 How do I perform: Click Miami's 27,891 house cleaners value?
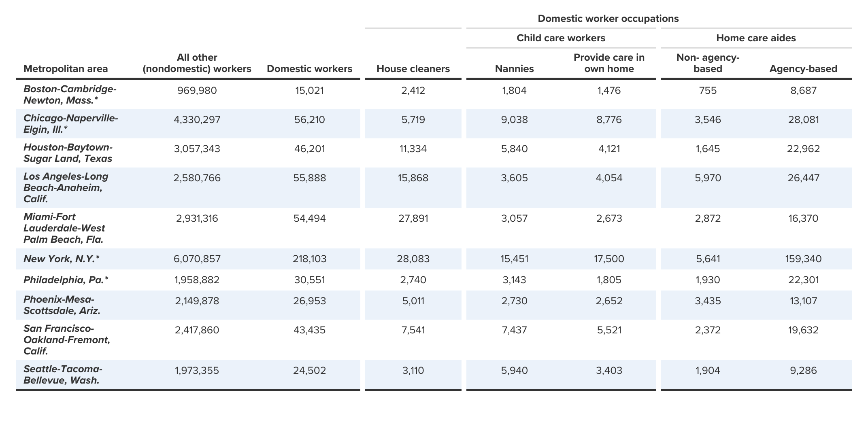pos(413,218)
